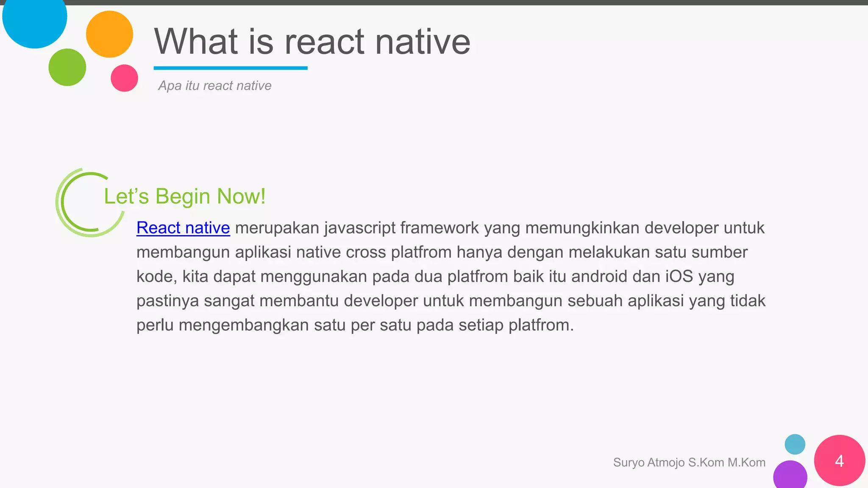Screen dimensions: 868x488
Task: Click the footer Suryo Atmojo S.Kom M.Kom
Action: pos(689,462)
